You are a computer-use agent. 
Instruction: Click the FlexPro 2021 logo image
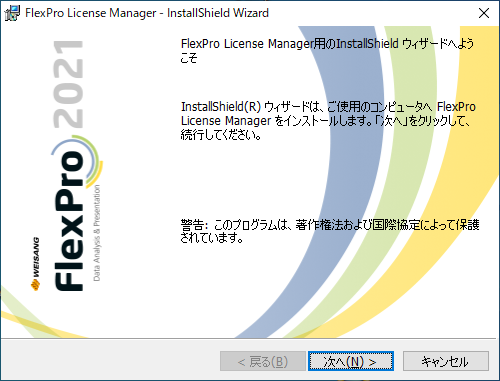(77, 165)
